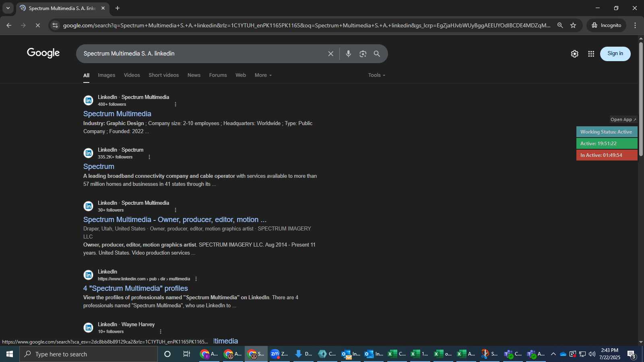The width and height of the screenshot is (644, 362).
Task: Switch to the Web tab
Action: click(241, 75)
